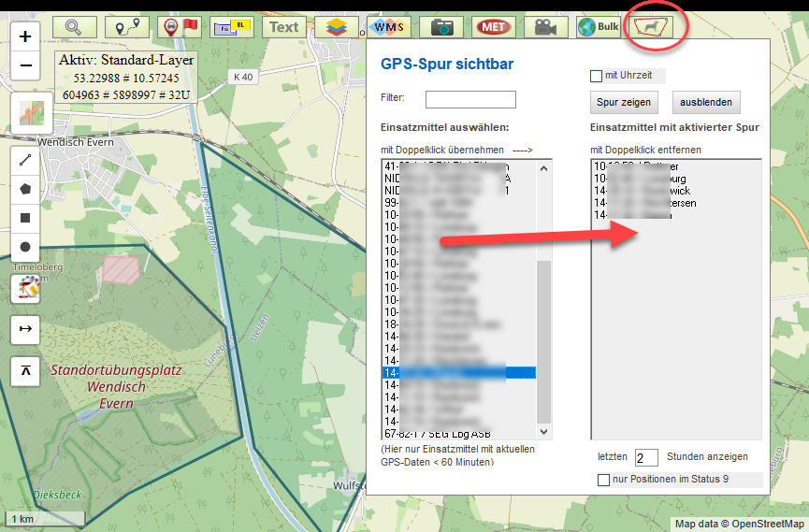
Task: Select '67-82-1 / SEG Lbg ASB' list entry
Action: pos(438,433)
